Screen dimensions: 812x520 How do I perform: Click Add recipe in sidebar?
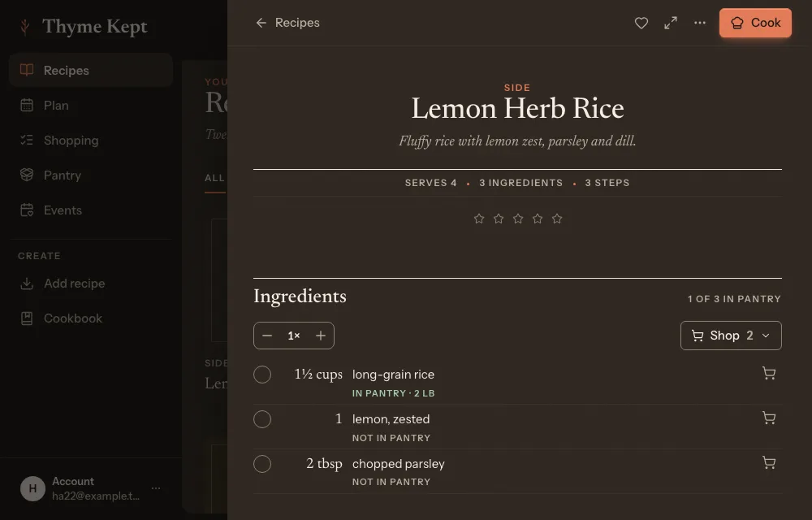coord(91,284)
